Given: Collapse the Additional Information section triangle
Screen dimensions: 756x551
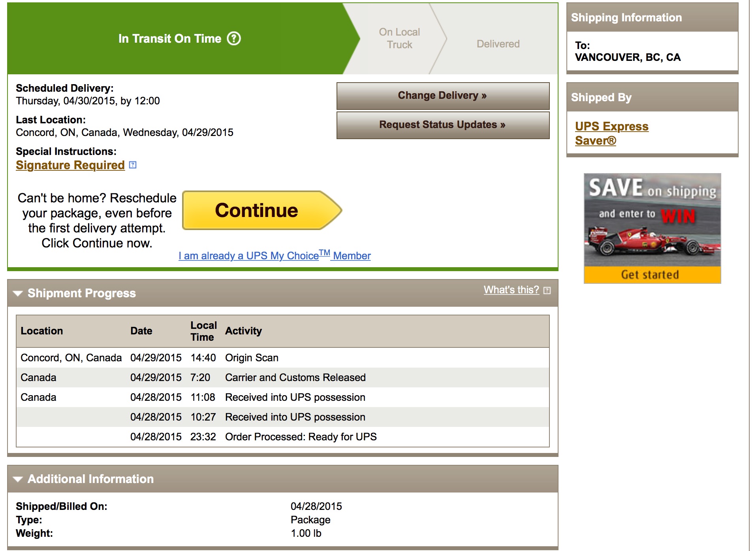Looking at the screenshot, I should pos(17,479).
